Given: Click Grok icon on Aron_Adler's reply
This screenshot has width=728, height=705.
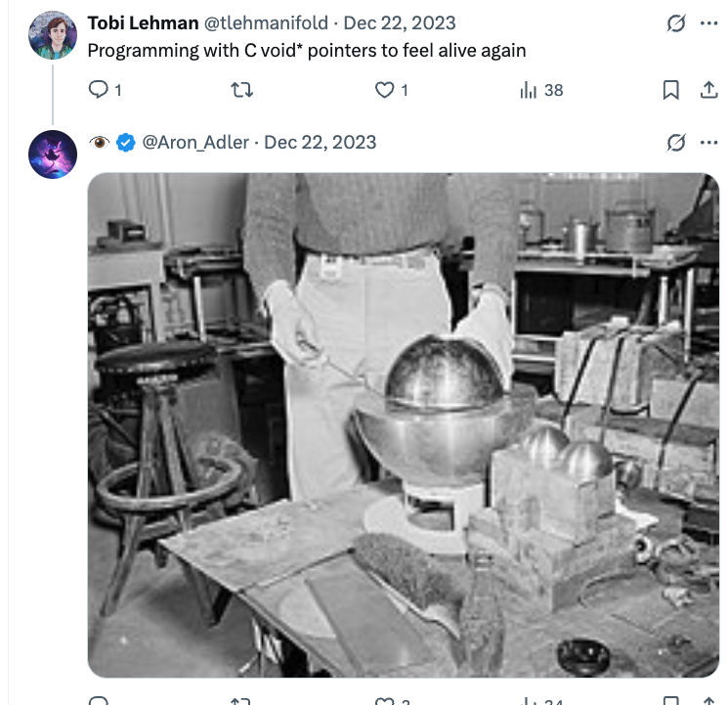Looking at the screenshot, I should (x=675, y=143).
